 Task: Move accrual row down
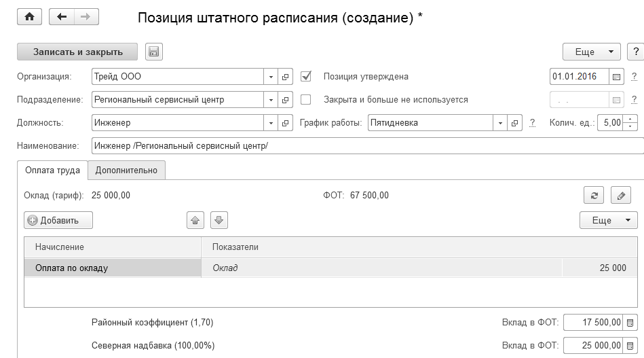coord(218,220)
